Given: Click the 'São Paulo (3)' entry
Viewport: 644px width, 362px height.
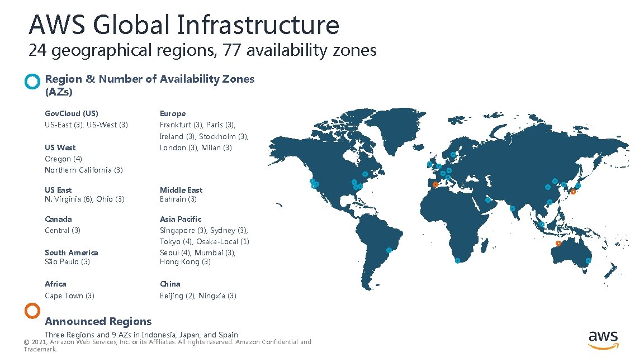Looking at the screenshot, I should click(67, 261).
